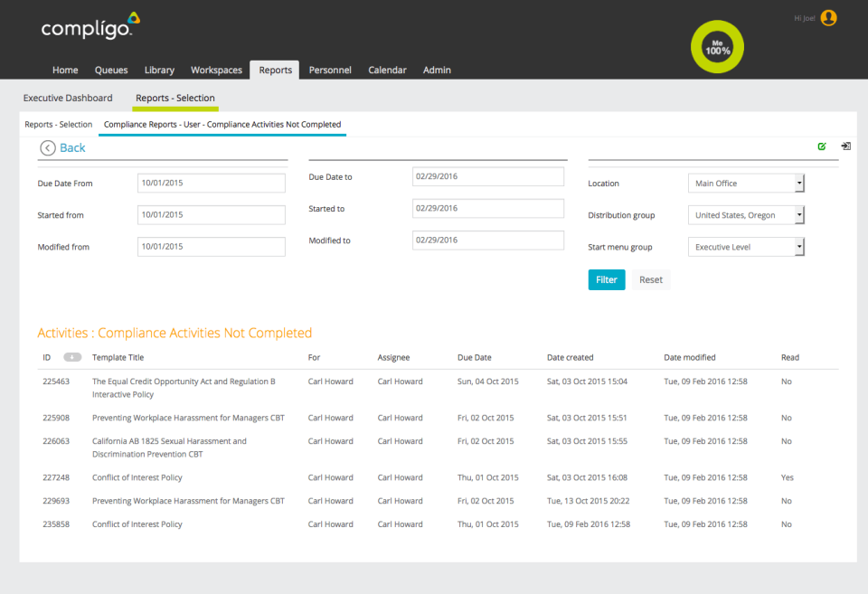Expand the Location dropdown arrow
The width and height of the screenshot is (868, 594).
[x=799, y=184]
